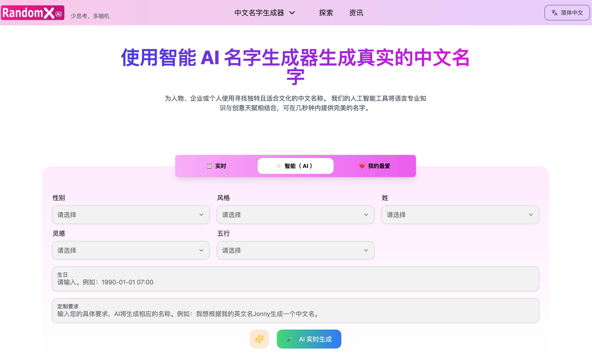The image size is (592, 364).
Task: Click the sparkles icon on 智能 tab
Action: click(278, 166)
